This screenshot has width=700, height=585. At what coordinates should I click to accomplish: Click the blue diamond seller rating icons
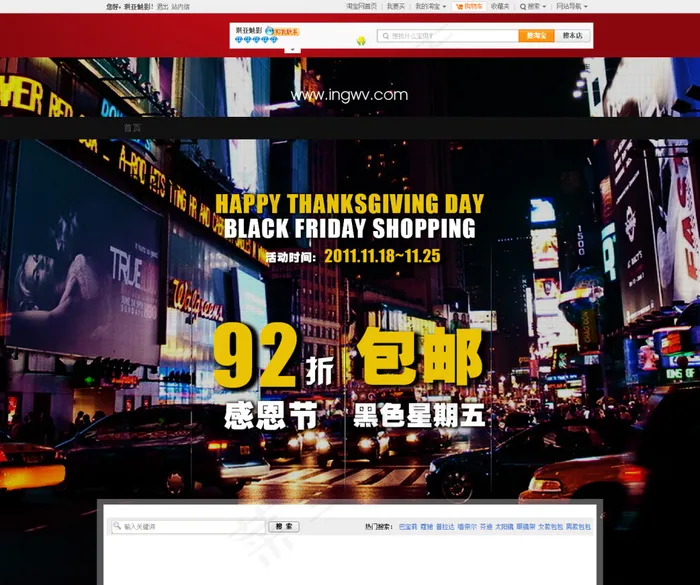coord(256,41)
